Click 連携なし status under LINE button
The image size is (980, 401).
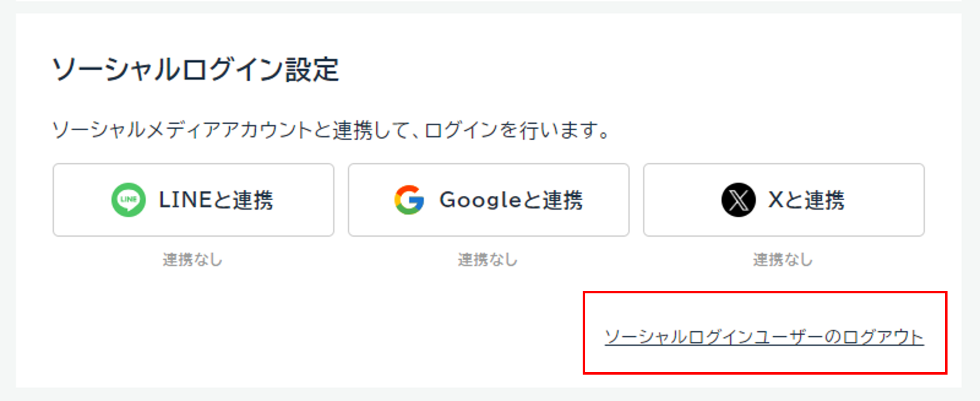pyautogui.click(x=193, y=260)
